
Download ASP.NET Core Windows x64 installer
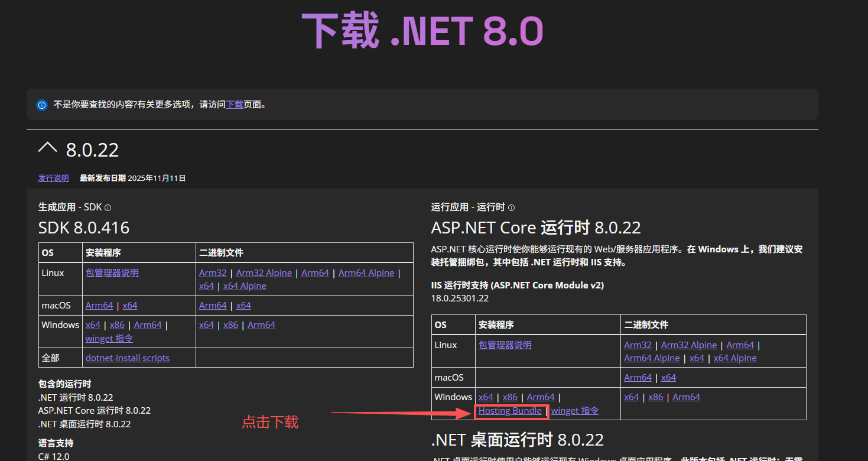click(486, 397)
